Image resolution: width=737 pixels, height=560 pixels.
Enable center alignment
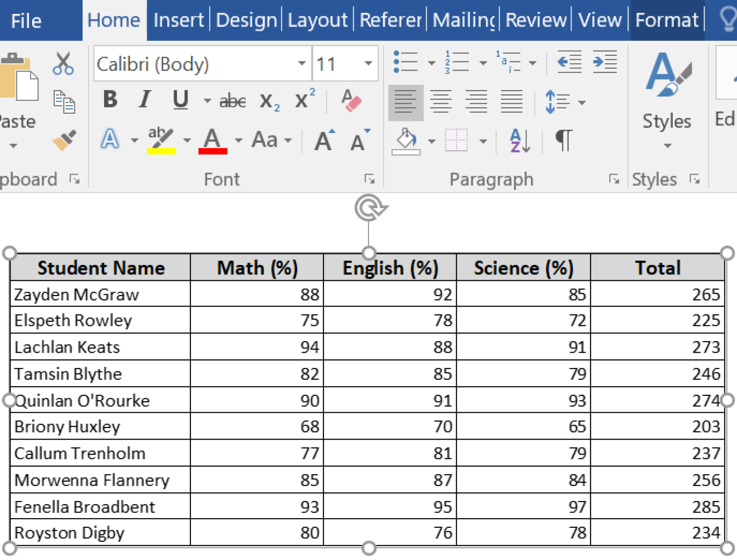point(441,102)
